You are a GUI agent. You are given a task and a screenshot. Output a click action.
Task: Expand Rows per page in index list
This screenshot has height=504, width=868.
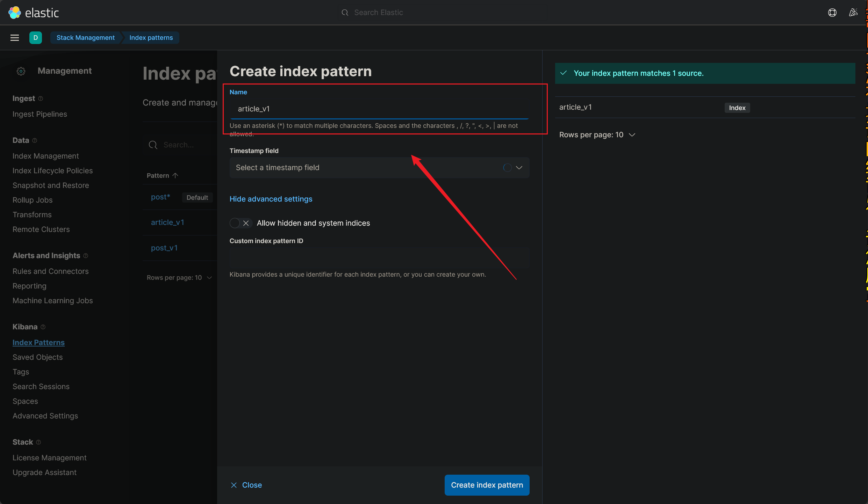coord(179,277)
